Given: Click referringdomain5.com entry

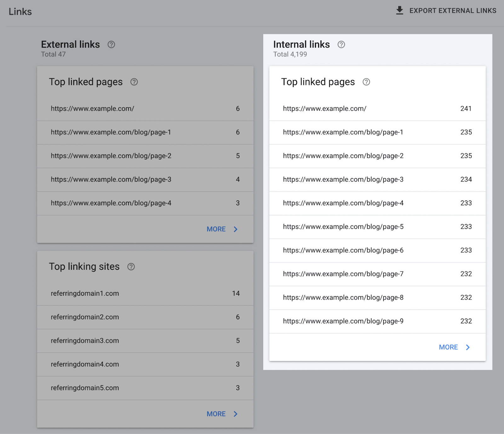Looking at the screenshot, I should pos(85,388).
